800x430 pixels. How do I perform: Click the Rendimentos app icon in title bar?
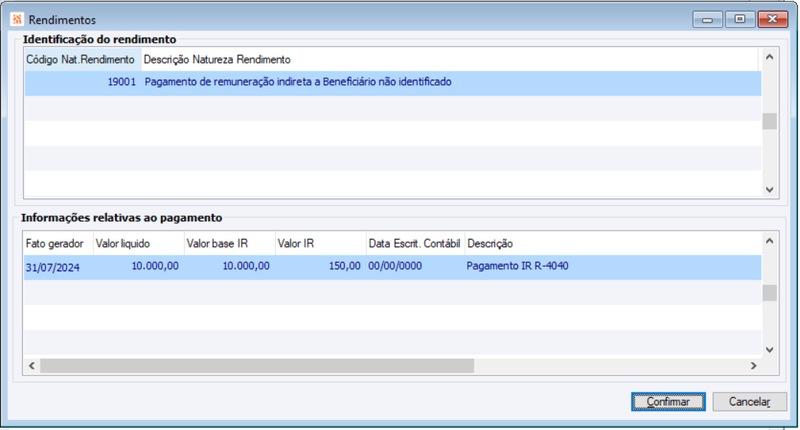tap(17, 19)
